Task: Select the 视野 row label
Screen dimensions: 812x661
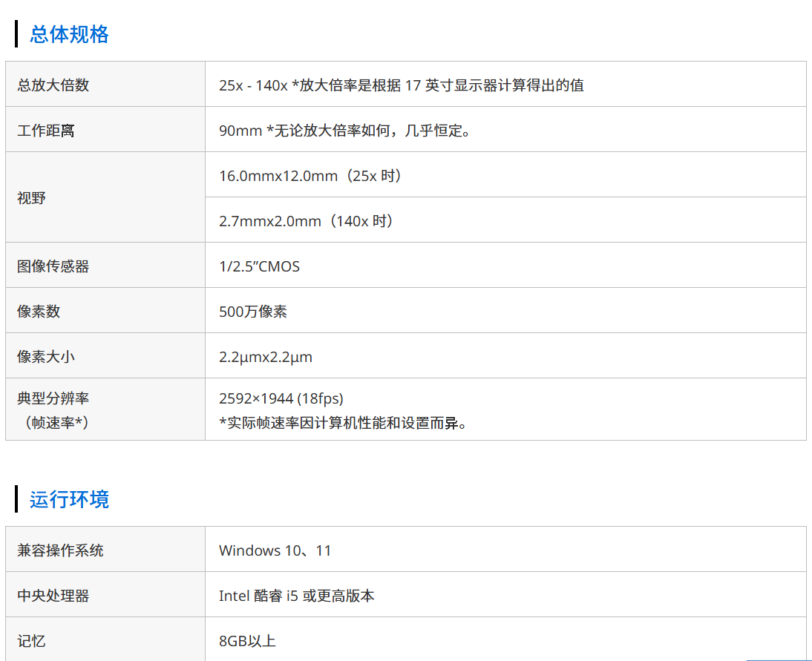Action: (31, 198)
